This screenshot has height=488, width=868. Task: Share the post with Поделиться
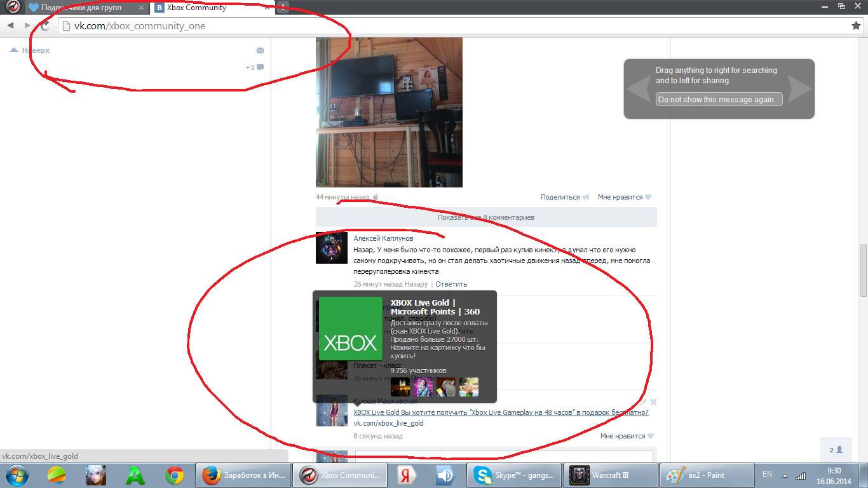click(565, 197)
